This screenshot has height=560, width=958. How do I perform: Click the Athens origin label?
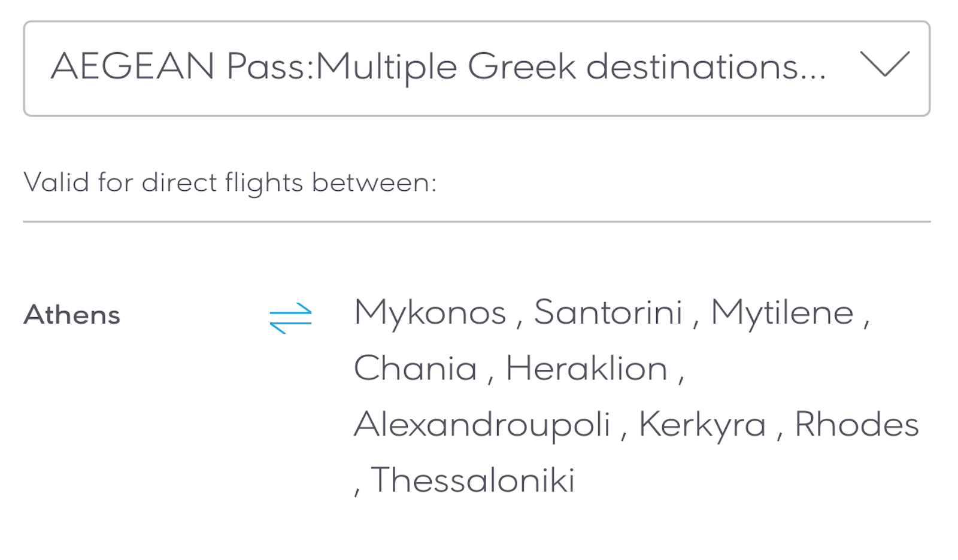pyautogui.click(x=72, y=315)
